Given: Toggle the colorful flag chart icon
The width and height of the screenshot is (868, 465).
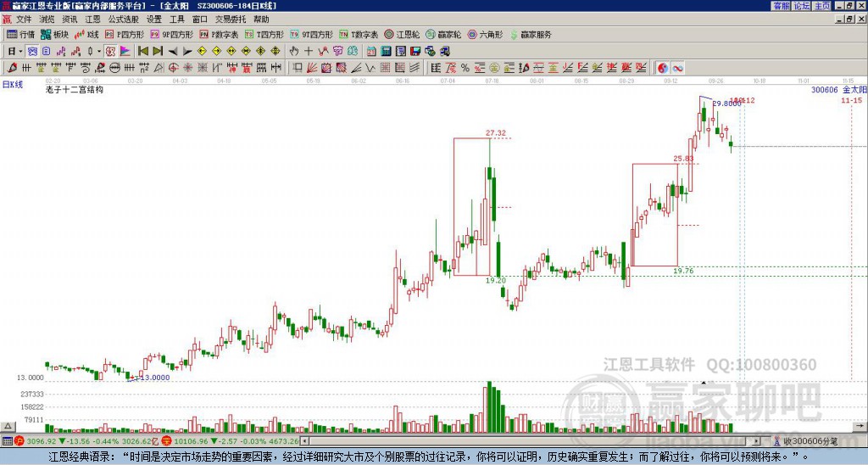Looking at the screenshot, I should tap(125, 51).
